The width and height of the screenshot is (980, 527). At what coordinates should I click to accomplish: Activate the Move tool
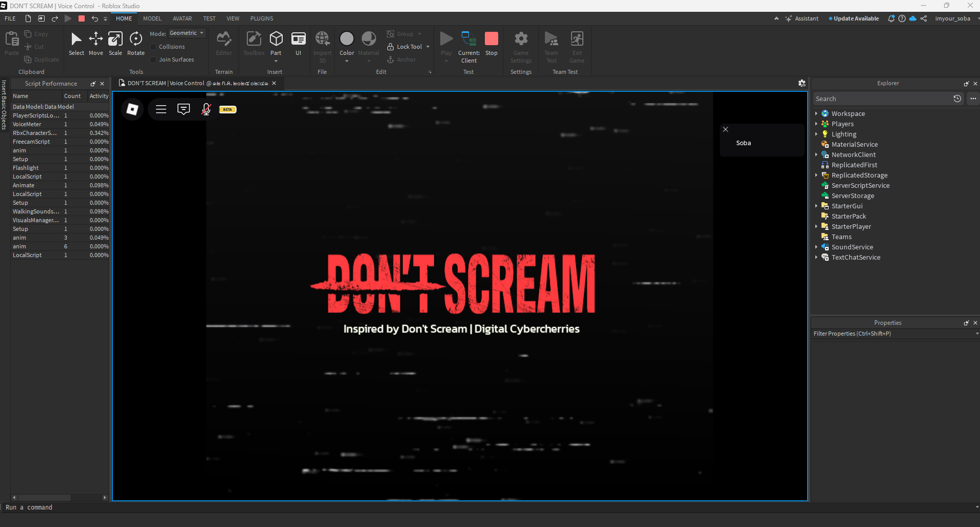[x=96, y=44]
